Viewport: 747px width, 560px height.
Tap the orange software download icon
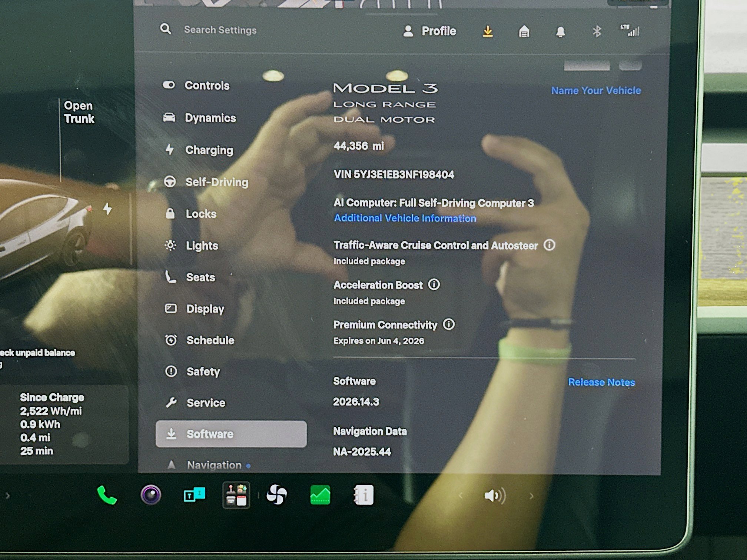[488, 31]
